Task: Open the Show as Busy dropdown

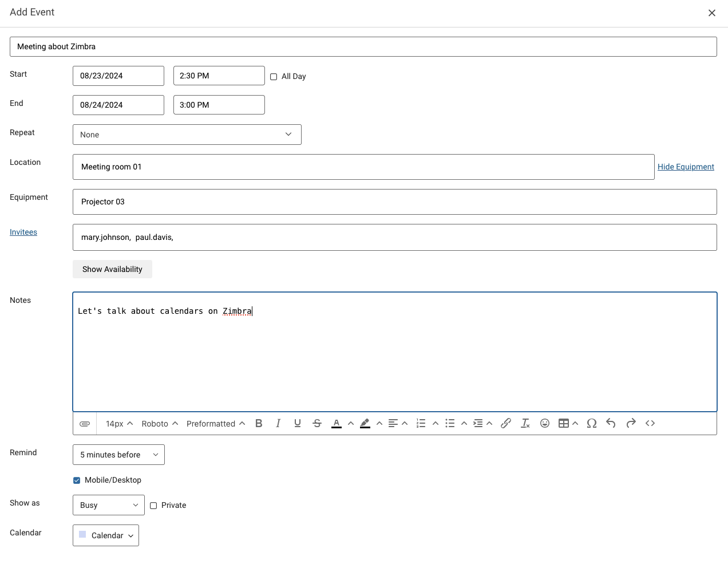Action: point(108,505)
